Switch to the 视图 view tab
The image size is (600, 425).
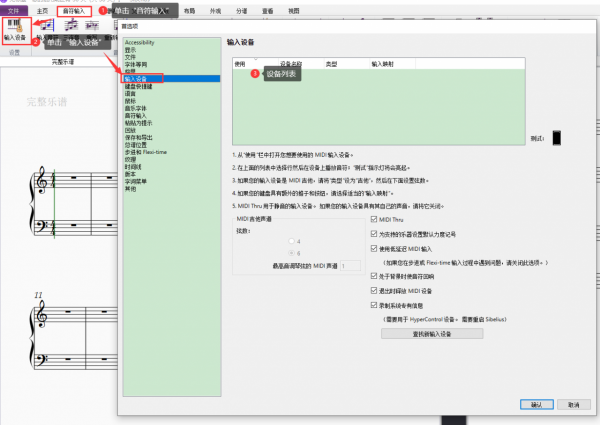point(293,11)
